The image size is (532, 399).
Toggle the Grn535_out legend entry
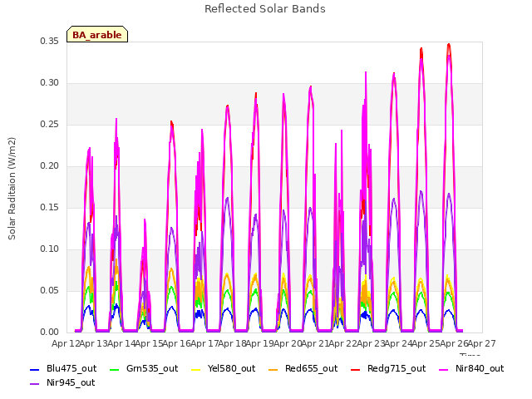point(144,369)
